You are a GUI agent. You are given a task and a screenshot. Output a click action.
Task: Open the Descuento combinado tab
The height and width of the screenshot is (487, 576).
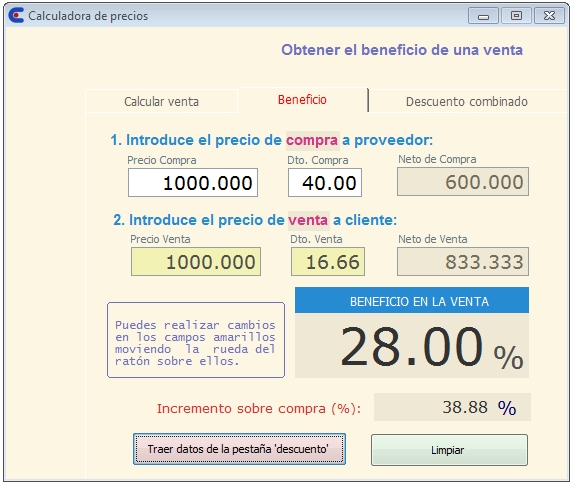tap(467, 101)
